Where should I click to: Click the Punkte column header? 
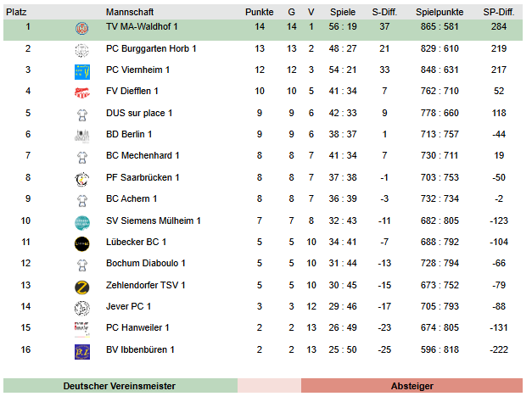pos(259,13)
